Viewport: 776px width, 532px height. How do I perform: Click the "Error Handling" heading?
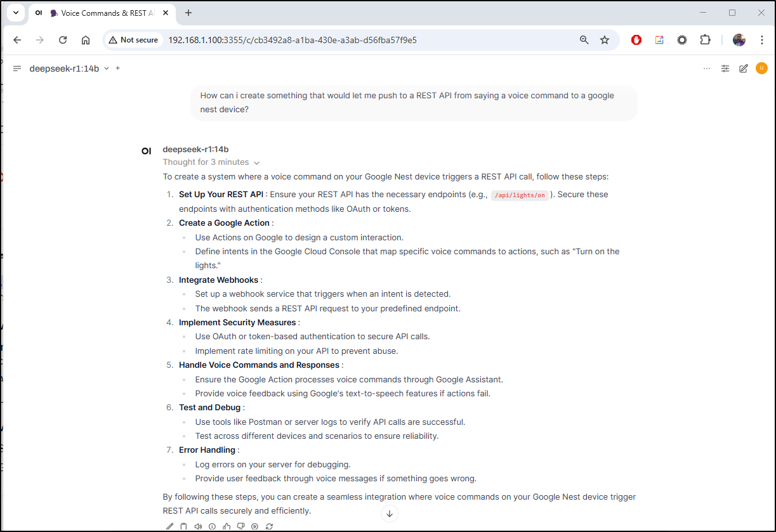point(207,450)
